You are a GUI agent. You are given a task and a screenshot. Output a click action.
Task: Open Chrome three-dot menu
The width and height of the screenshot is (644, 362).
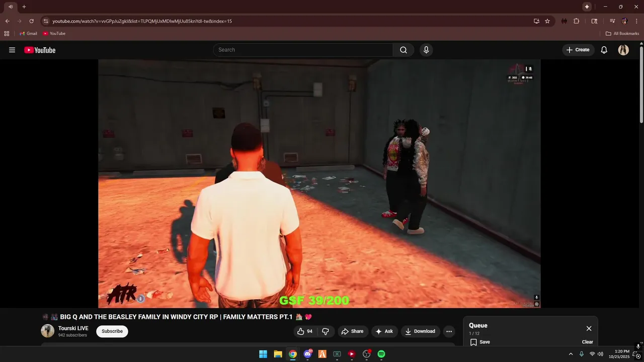636,21
